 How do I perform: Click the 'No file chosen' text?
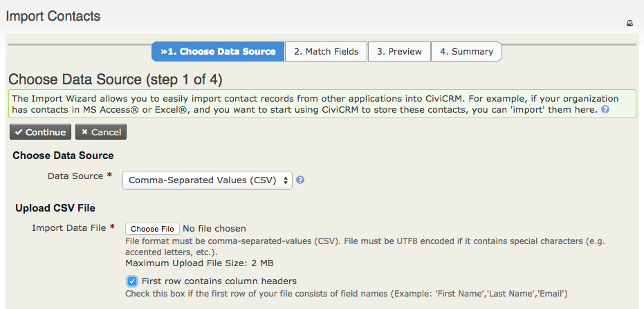point(214,229)
